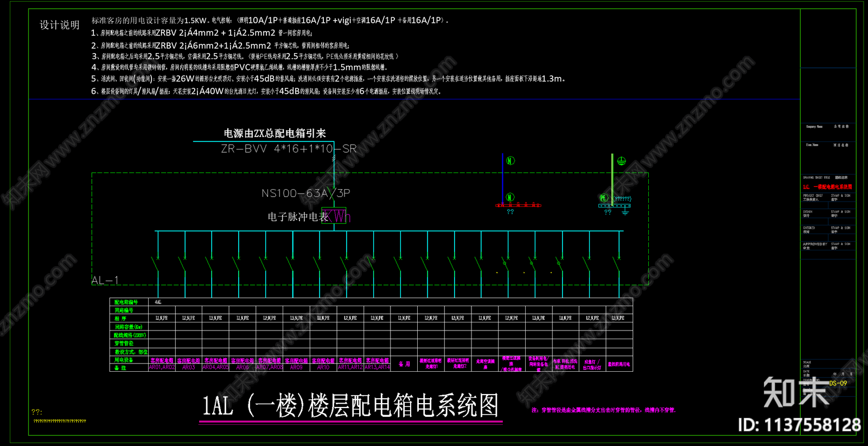Click the '电子脉冲电表' meter label
This screenshot has width=868, height=446.
(x=298, y=217)
